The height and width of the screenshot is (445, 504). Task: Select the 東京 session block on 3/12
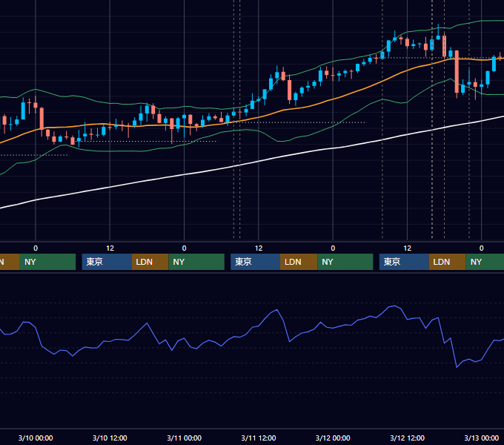point(405,262)
